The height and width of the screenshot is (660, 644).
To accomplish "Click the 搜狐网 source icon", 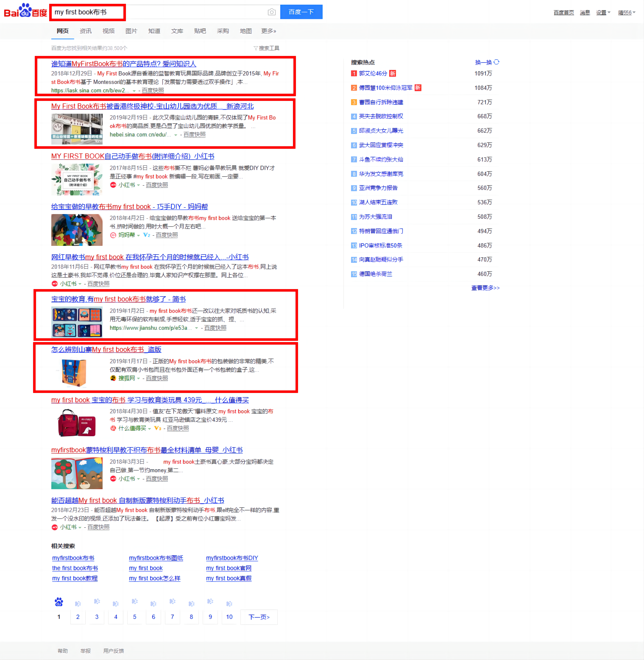I will (x=113, y=378).
